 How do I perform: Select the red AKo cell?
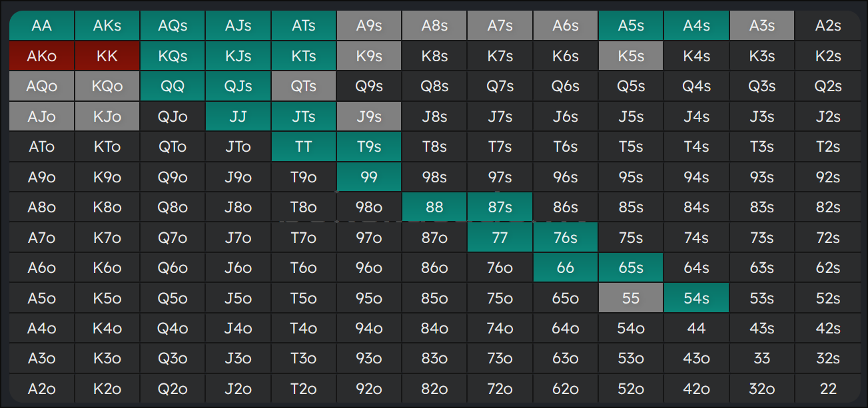click(42, 57)
